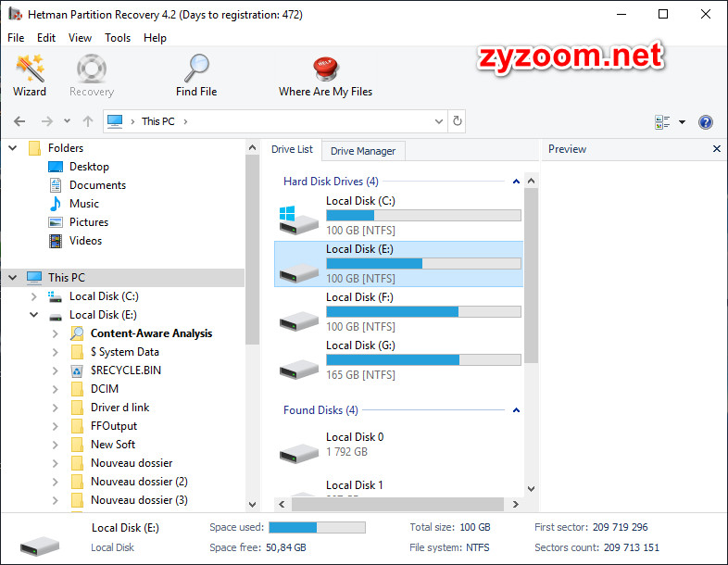Select Local Disk (F:) drive icon
728x565 pixels.
(298, 320)
